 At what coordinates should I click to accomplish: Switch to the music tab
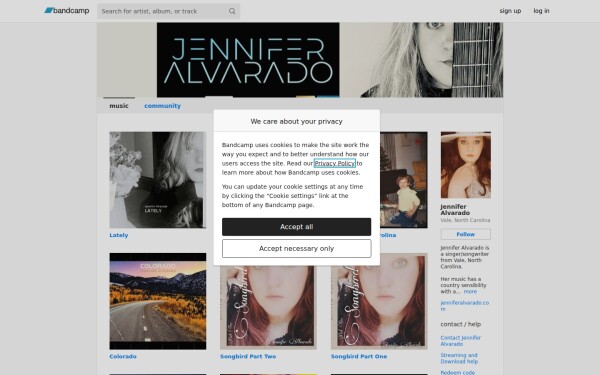point(119,106)
